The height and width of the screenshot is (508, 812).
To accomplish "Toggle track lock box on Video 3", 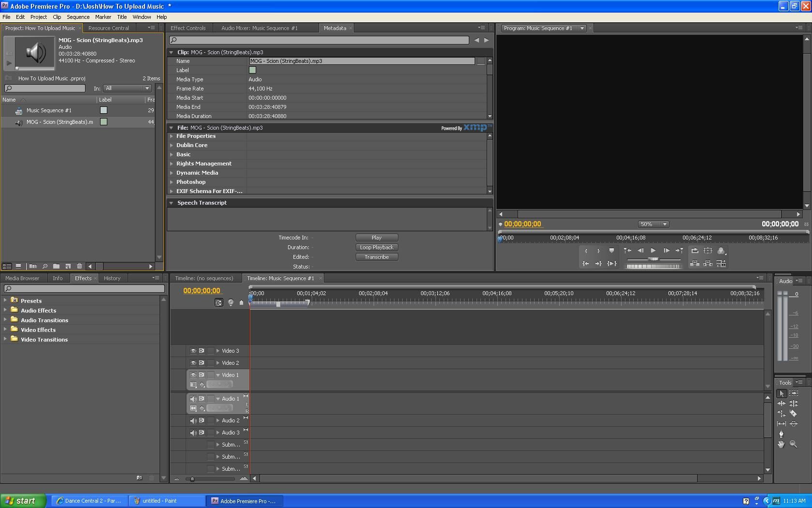I will 210,351.
